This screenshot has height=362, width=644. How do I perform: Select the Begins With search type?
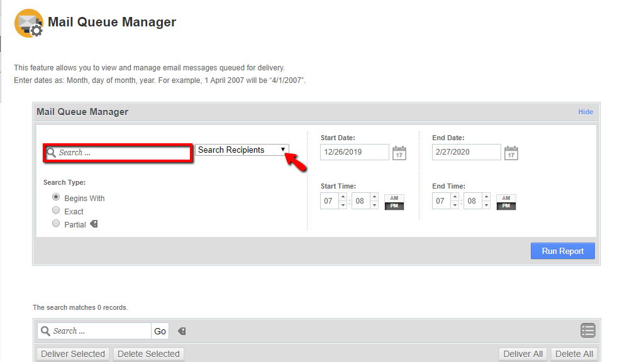(x=56, y=197)
